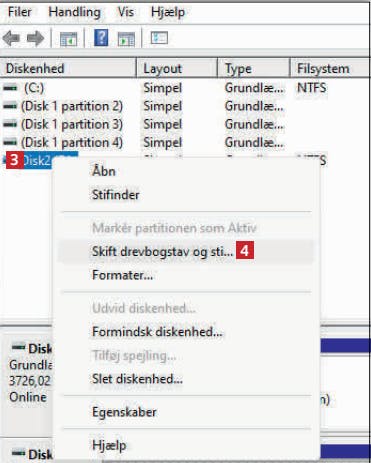Open the Hjælp menu in menu bar
Image resolution: width=371 pixels, height=463 pixels.
pos(168,13)
